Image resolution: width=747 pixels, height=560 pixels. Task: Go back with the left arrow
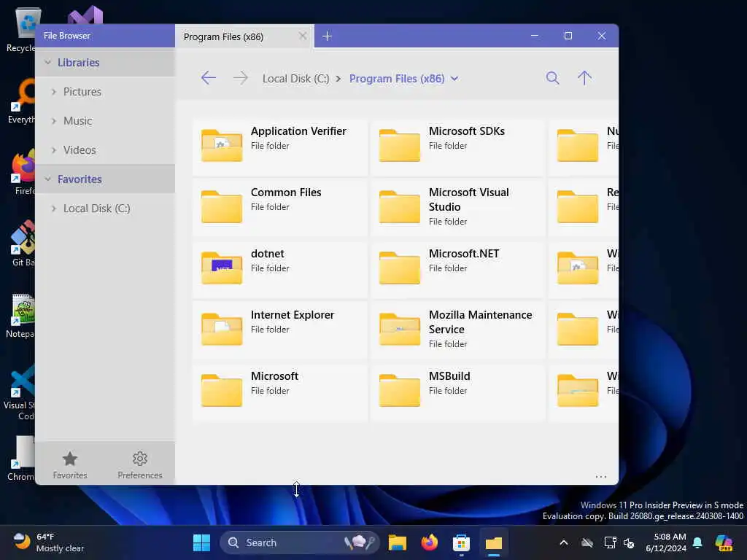pos(208,78)
